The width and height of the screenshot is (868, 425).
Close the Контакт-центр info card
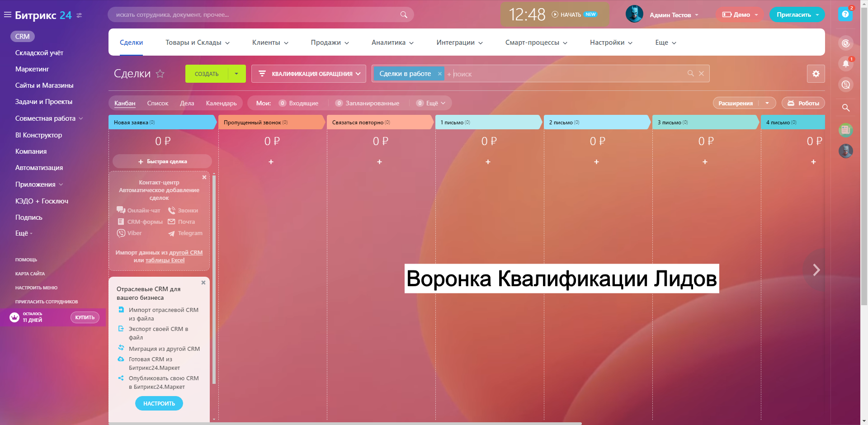coord(204,177)
